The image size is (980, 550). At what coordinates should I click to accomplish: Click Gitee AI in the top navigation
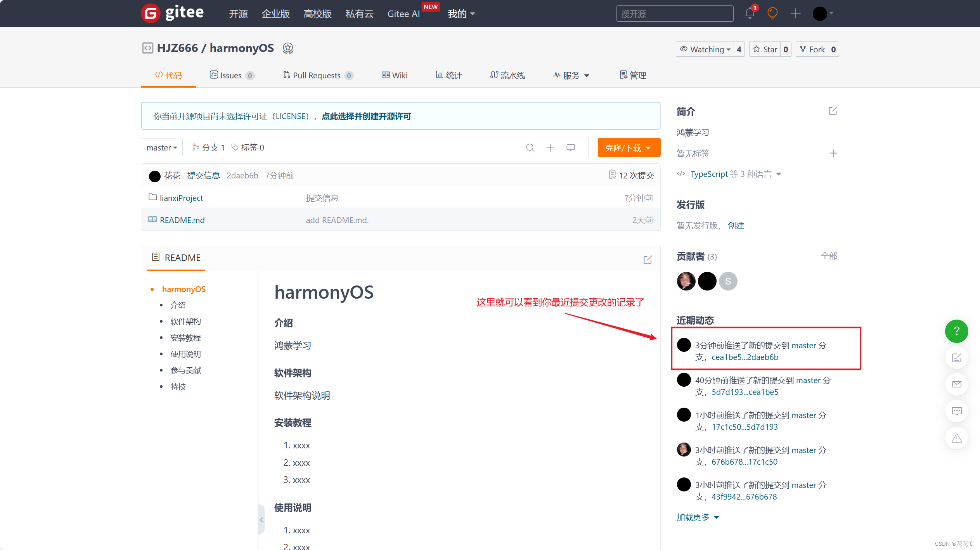click(x=403, y=14)
